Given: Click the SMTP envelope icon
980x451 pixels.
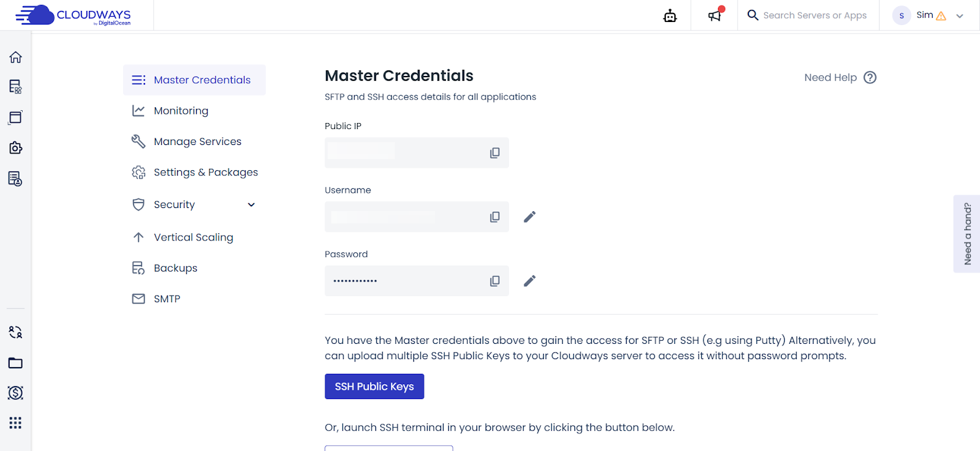Looking at the screenshot, I should point(138,299).
